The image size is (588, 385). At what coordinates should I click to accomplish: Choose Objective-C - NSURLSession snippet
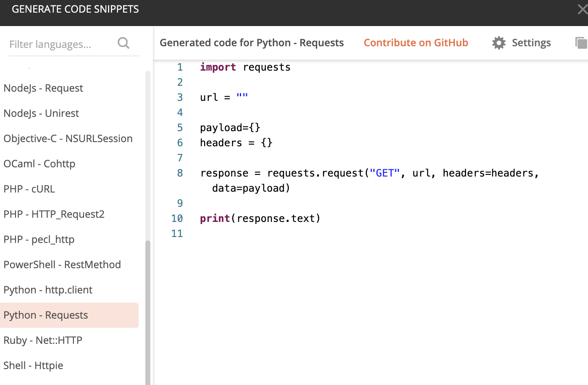tap(69, 139)
